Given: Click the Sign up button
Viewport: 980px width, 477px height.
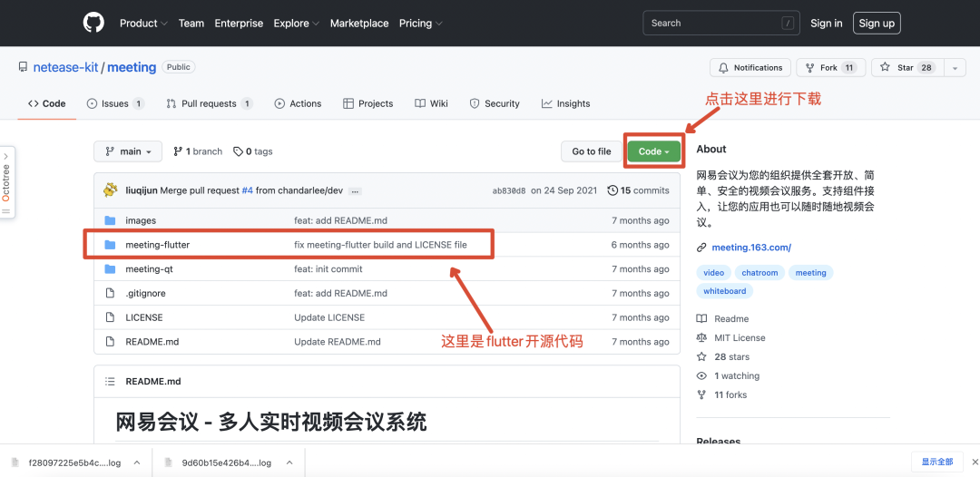Looking at the screenshot, I should click(x=877, y=23).
